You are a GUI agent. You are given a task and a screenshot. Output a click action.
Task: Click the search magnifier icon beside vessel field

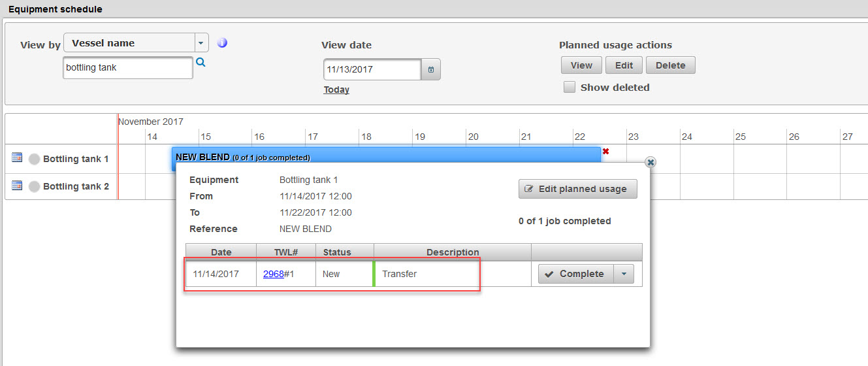point(201,62)
